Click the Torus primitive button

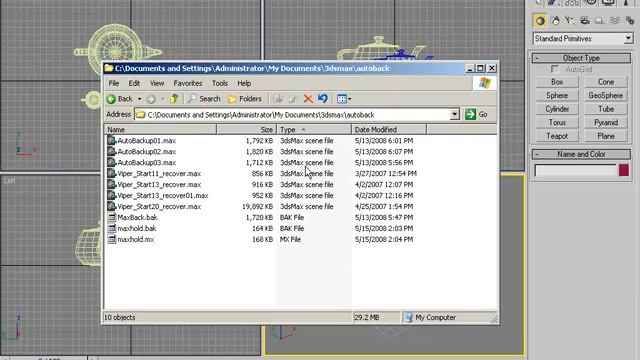(x=557, y=122)
